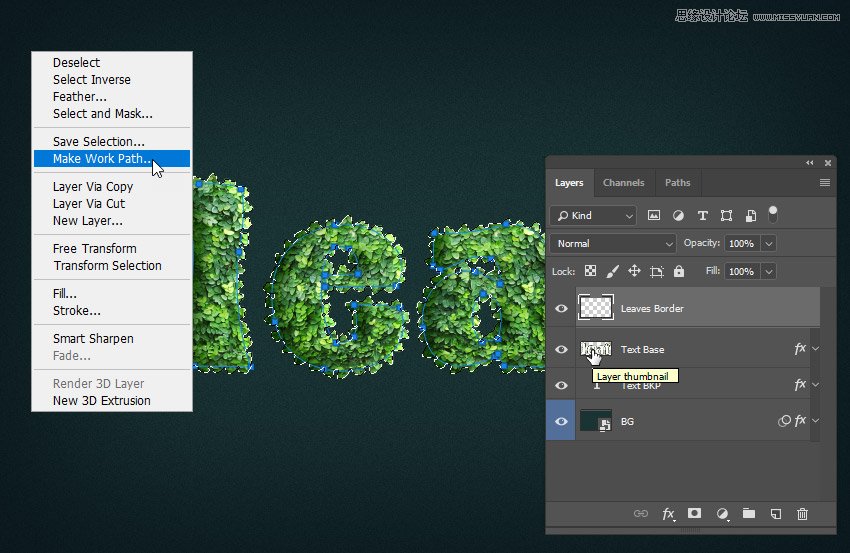Create a new layer with bottom icon
This screenshot has height=553, width=850.
(775, 514)
